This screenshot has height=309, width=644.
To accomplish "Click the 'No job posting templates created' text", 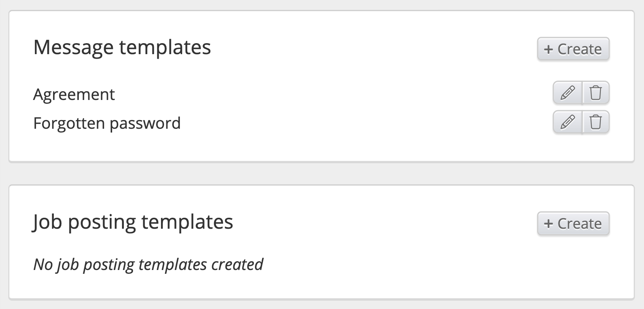I will 148,264.
